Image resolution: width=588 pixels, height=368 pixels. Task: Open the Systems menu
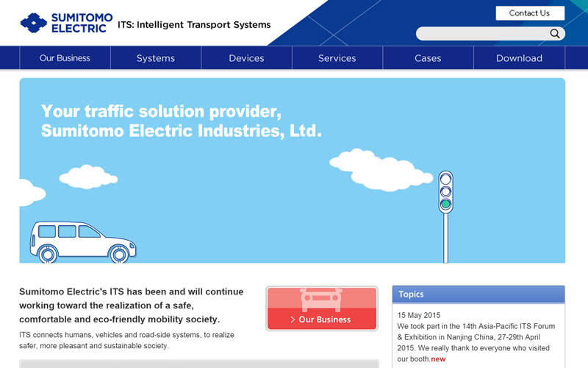click(x=156, y=58)
